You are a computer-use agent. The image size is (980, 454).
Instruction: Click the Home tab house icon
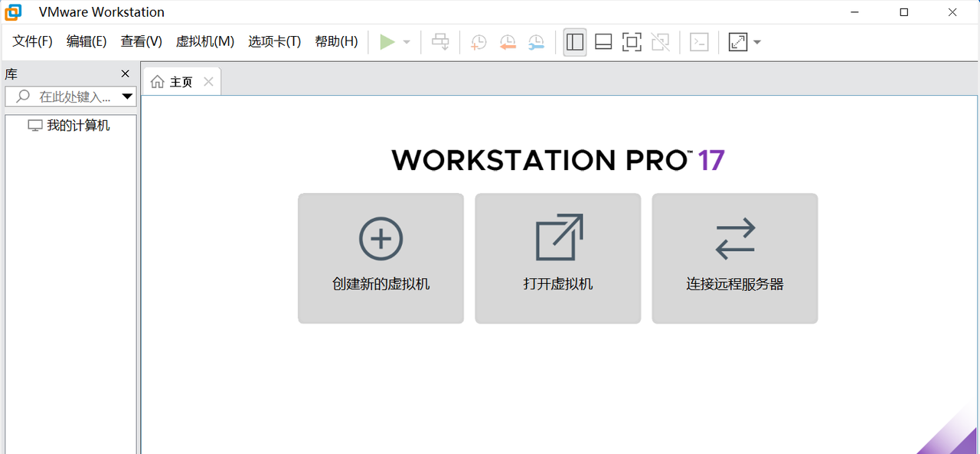(158, 80)
